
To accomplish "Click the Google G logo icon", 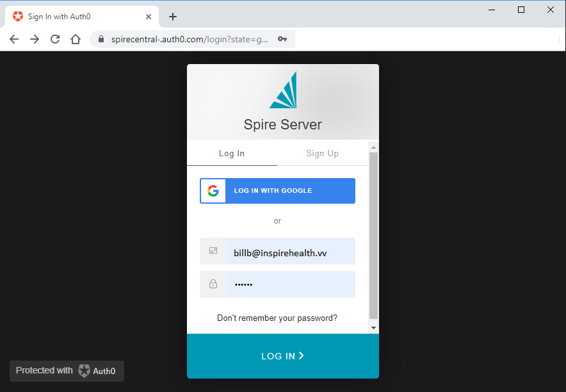I will tap(213, 191).
